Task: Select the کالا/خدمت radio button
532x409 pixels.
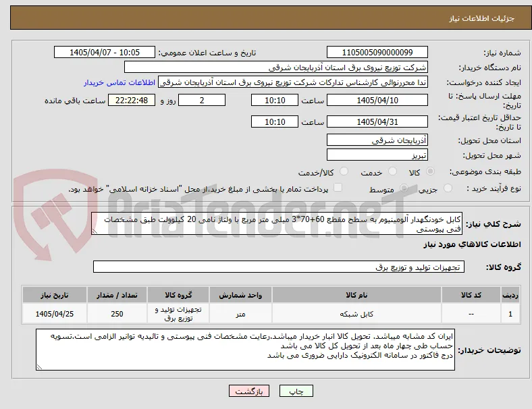Action: click(344, 171)
